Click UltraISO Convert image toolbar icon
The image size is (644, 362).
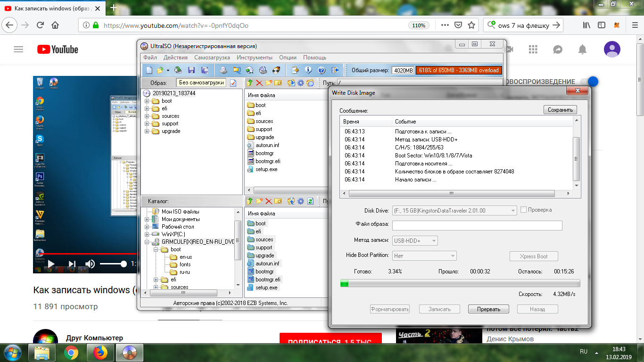(249, 70)
